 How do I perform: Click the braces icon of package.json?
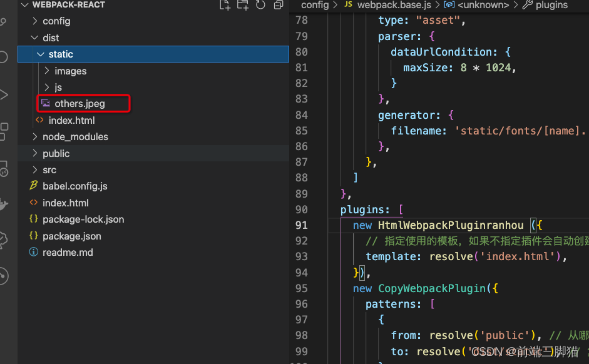[x=33, y=236]
